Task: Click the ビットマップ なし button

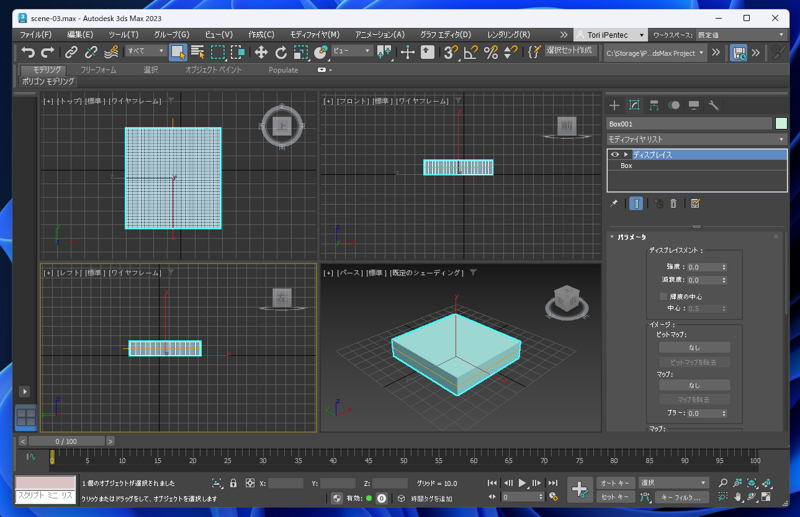Action: point(694,348)
